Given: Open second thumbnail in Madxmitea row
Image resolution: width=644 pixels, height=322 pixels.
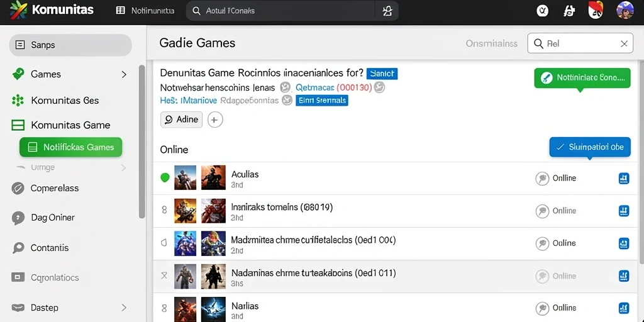Looking at the screenshot, I should pos(214,243).
